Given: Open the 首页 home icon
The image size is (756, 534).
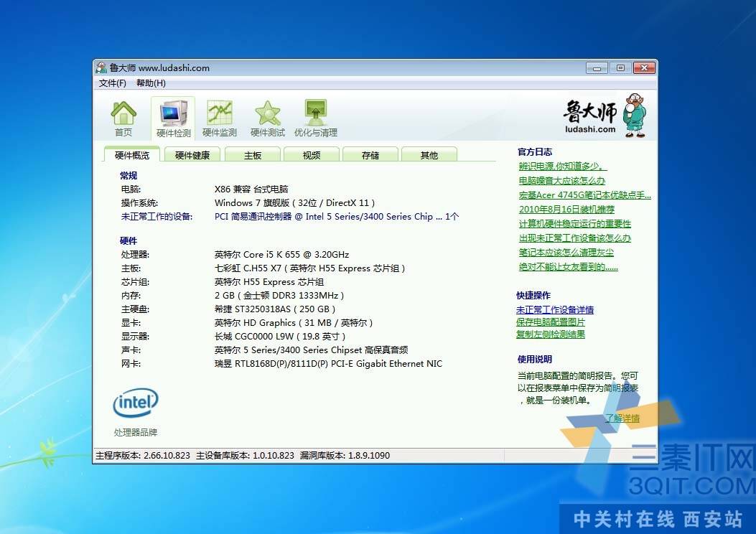Looking at the screenshot, I should click(123, 118).
